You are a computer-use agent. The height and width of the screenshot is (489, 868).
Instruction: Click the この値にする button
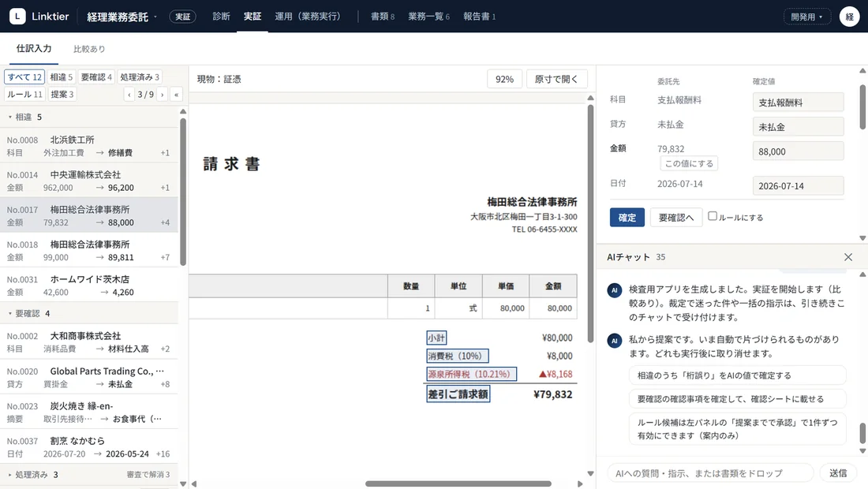tap(689, 164)
